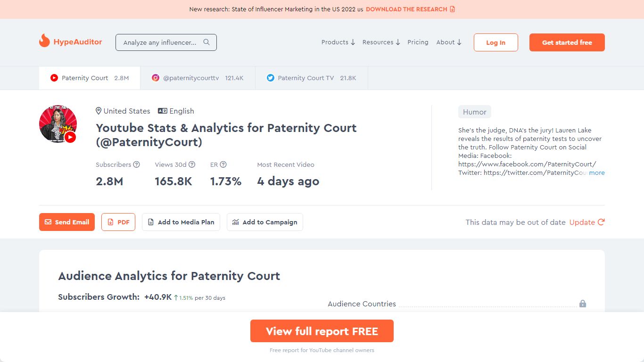Image resolution: width=644 pixels, height=362 pixels.
Task: Click the 1.73% ER value
Action: click(226, 181)
